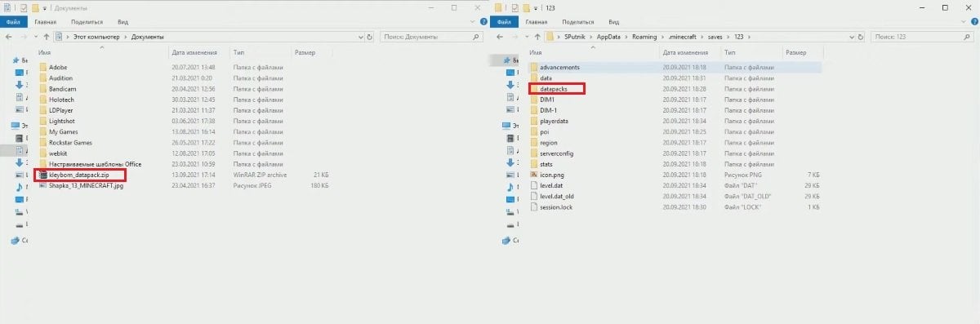This screenshot has height=324, width=980.
Task: Go back in 123 window
Action: point(499,37)
